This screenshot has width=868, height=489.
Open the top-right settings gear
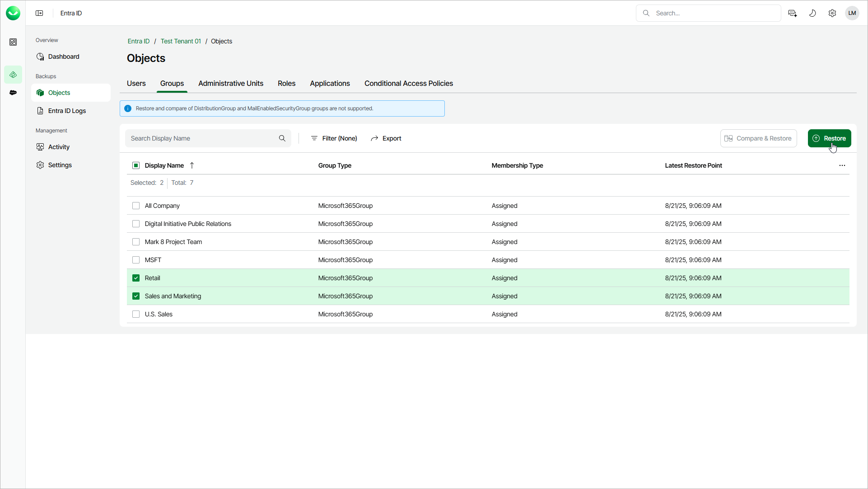click(832, 13)
